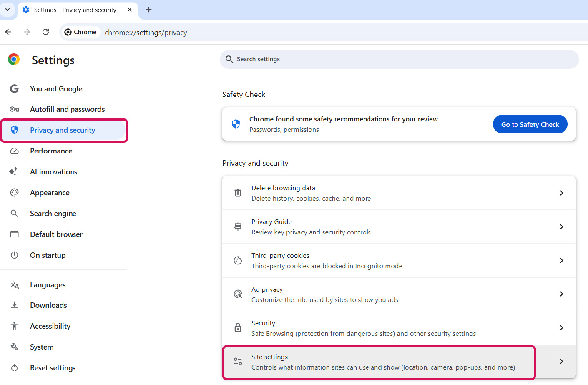This screenshot has height=385, width=588.
Task: Expand Privacy Guide chevron
Action: pos(561,226)
